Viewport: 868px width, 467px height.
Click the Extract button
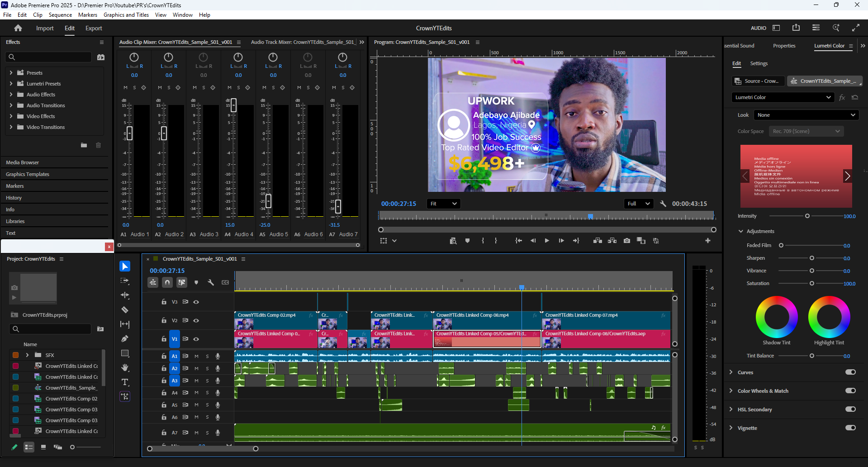pyautogui.click(x=612, y=241)
